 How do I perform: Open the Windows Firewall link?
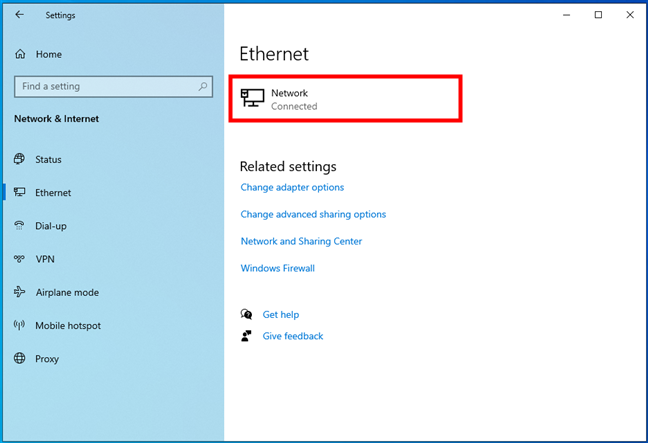(x=278, y=268)
